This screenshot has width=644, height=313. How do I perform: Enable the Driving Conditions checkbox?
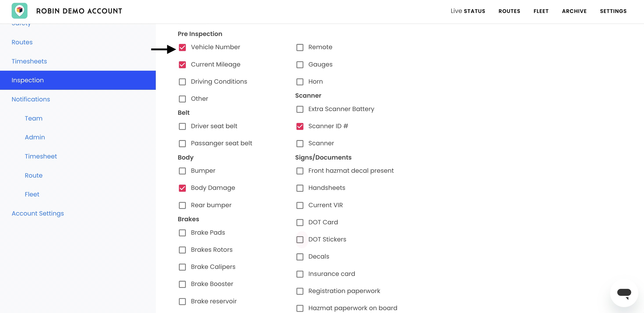click(x=182, y=82)
